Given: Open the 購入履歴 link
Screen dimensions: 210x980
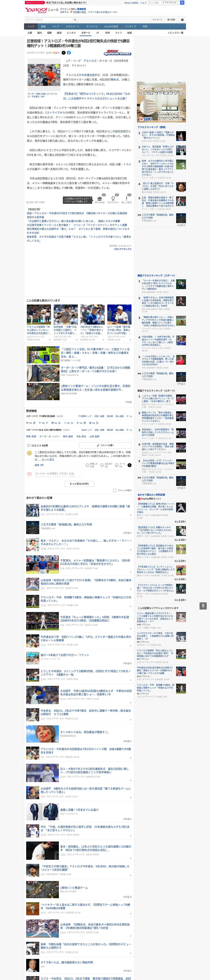Looking at the screenshot, I should coord(171,20).
